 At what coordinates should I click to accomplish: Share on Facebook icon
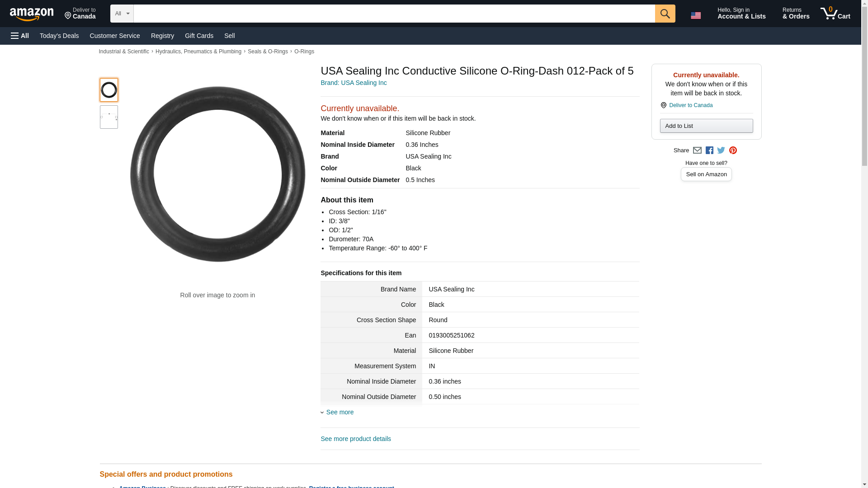[709, 150]
